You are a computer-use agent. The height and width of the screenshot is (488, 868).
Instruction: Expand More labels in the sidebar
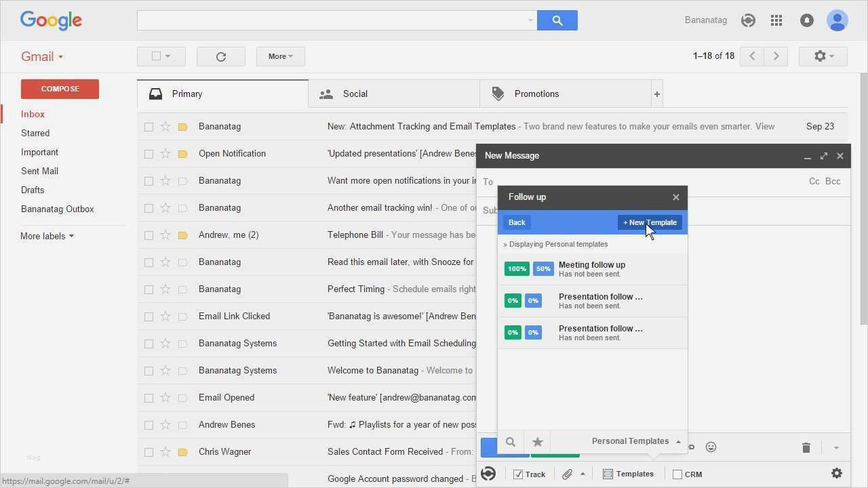(46, 236)
